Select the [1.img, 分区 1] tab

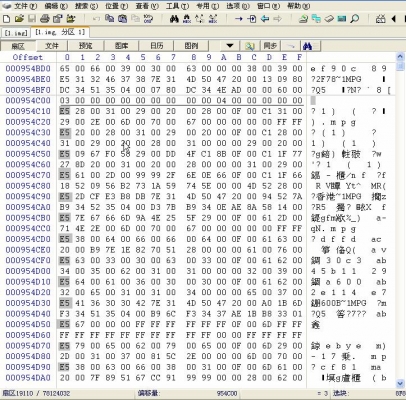point(60,32)
